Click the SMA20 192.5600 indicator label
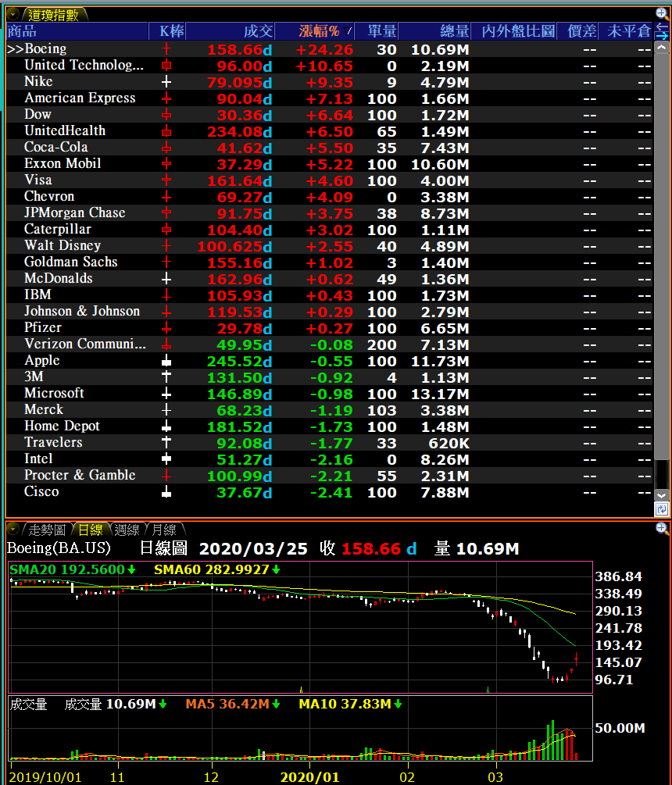672x785 pixels. [x=73, y=569]
